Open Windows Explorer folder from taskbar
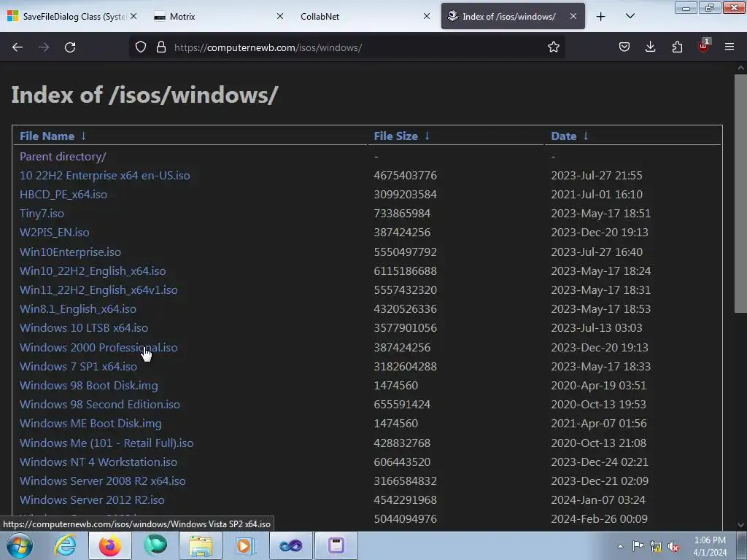Viewport: 747px width, 560px height. tap(201, 545)
